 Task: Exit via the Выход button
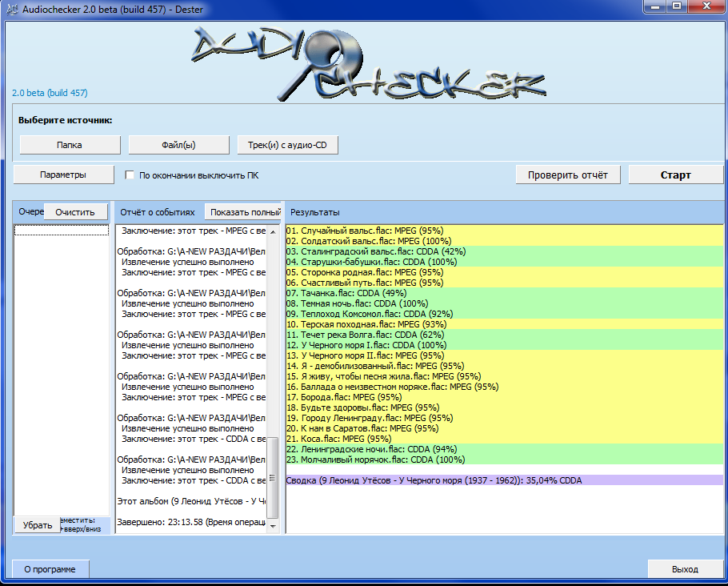[684, 569]
